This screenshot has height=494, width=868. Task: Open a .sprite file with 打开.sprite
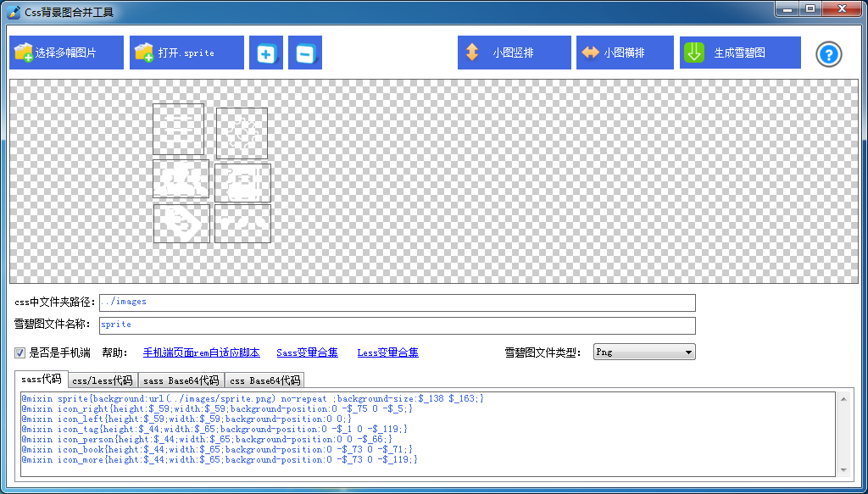(x=186, y=53)
